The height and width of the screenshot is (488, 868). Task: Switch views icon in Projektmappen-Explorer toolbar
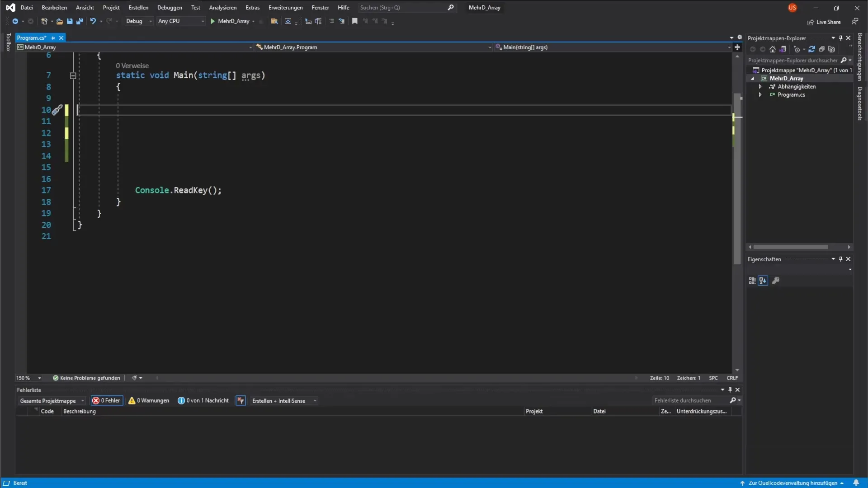point(783,49)
